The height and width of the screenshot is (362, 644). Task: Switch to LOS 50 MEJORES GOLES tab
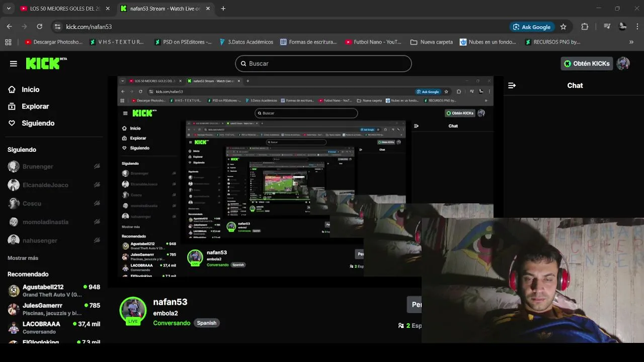pos(65,9)
